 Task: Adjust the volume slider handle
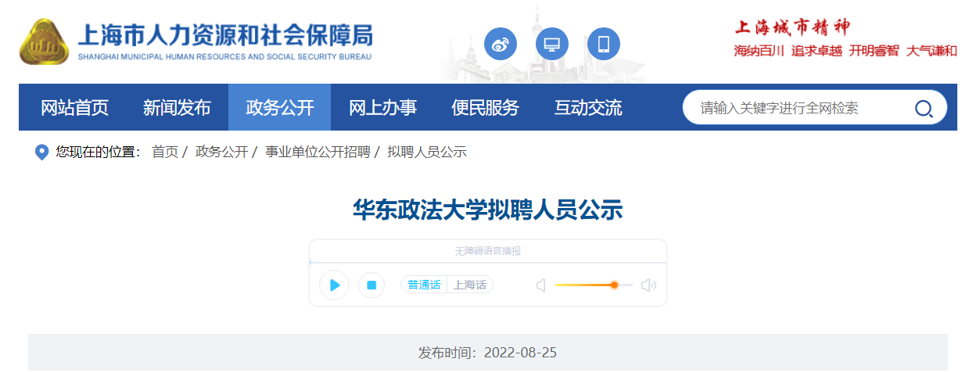pyautogui.click(x=614, y=285)
